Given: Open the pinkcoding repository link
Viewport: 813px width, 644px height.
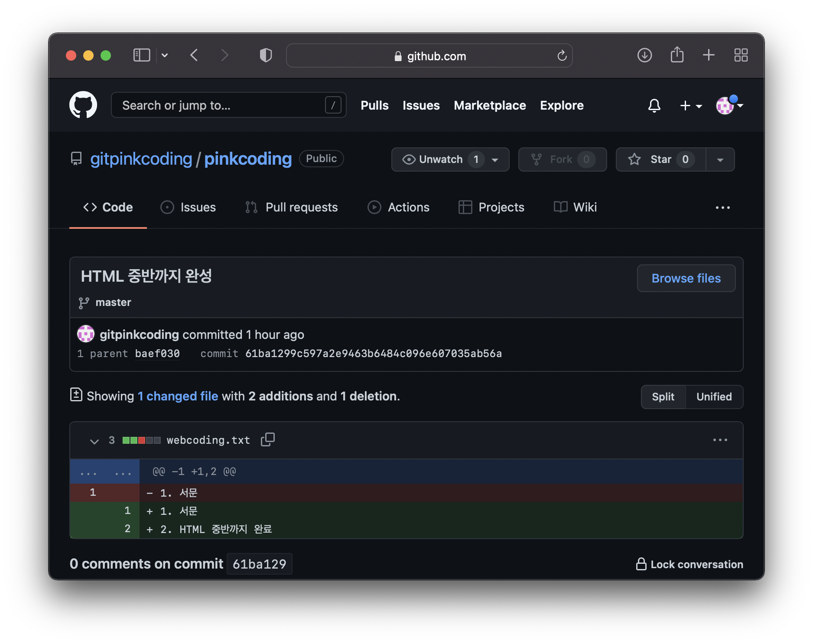Looking at the screenshot, I should [248, 159].
